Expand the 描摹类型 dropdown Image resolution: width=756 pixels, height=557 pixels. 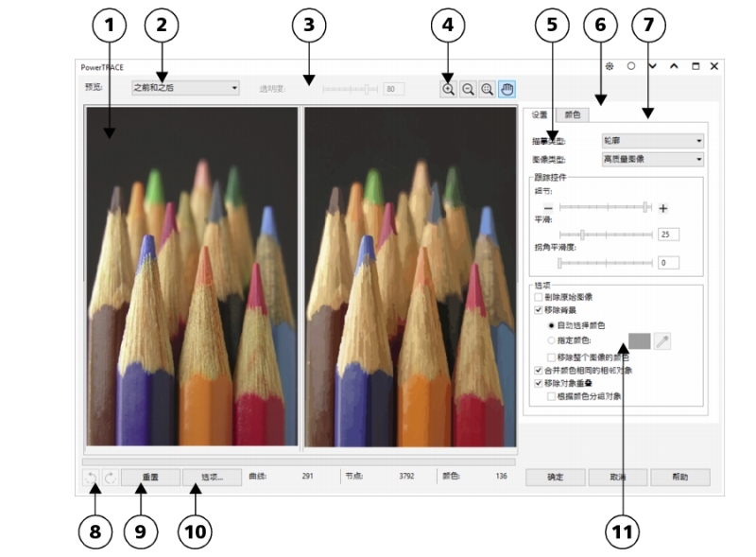tap(653, 141)
